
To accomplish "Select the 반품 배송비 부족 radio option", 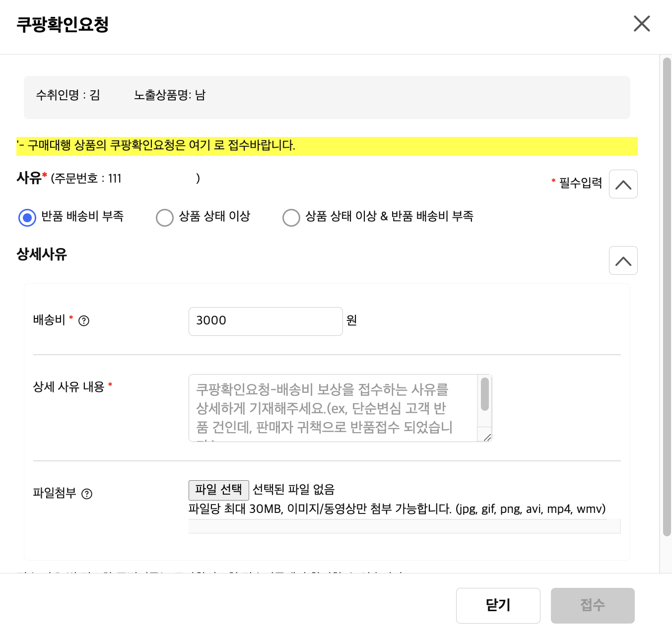I will click(27, 217).
